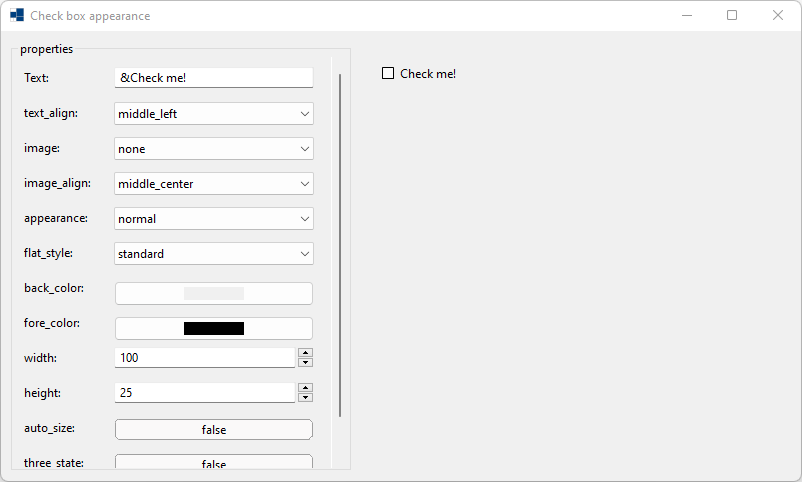Decrease height with the down arrow
This screenshot has width=802, height=482.
click(x=306, y=398)
